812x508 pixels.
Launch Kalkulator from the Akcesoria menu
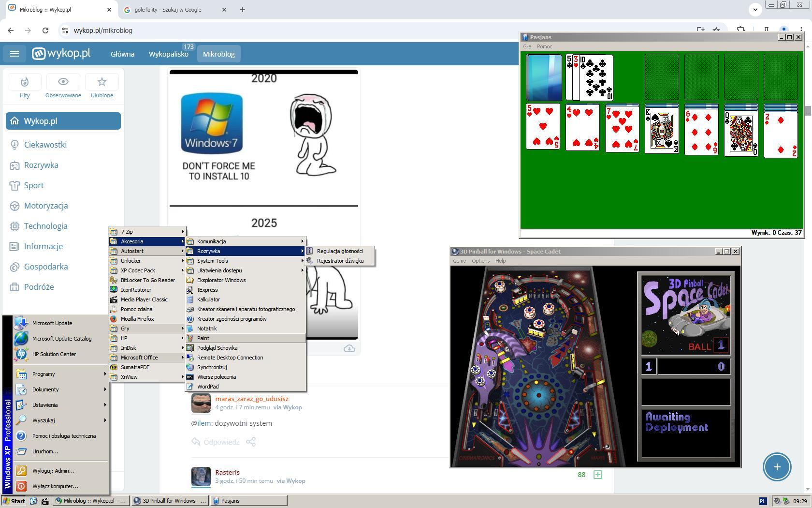point(246,299)
